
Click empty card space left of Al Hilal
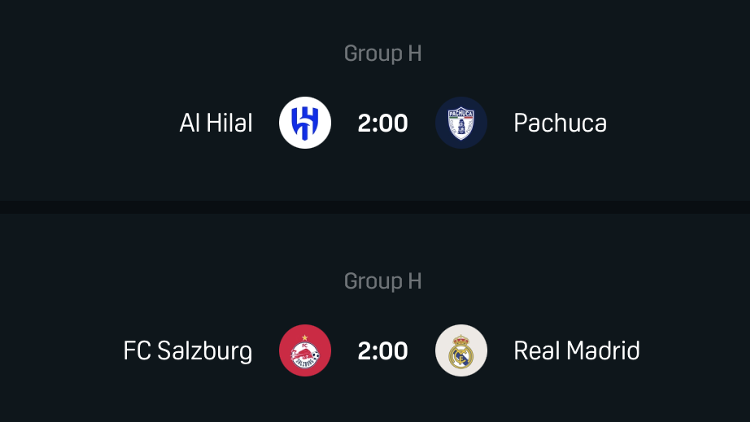coord(80,123)
